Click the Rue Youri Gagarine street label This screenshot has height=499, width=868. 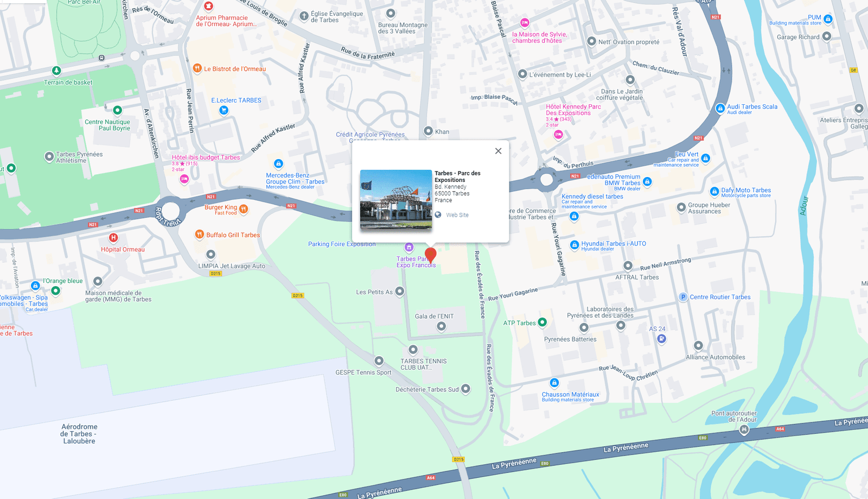click(513, 294)
